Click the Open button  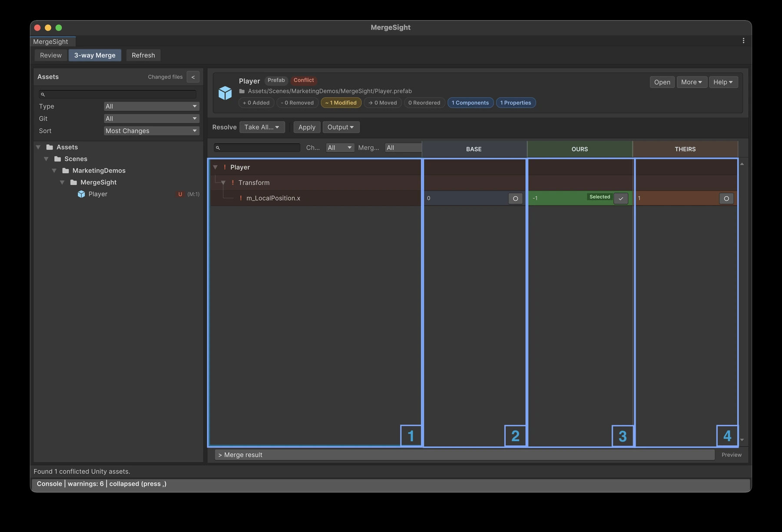[x=662, y=82]
